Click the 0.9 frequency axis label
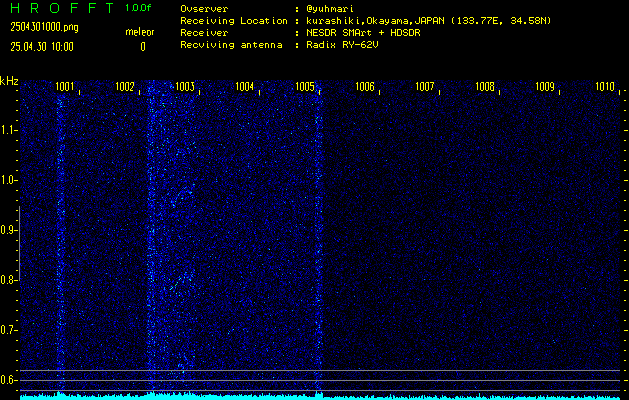This screenshot has height=400, width=629. tap(7, 230)
